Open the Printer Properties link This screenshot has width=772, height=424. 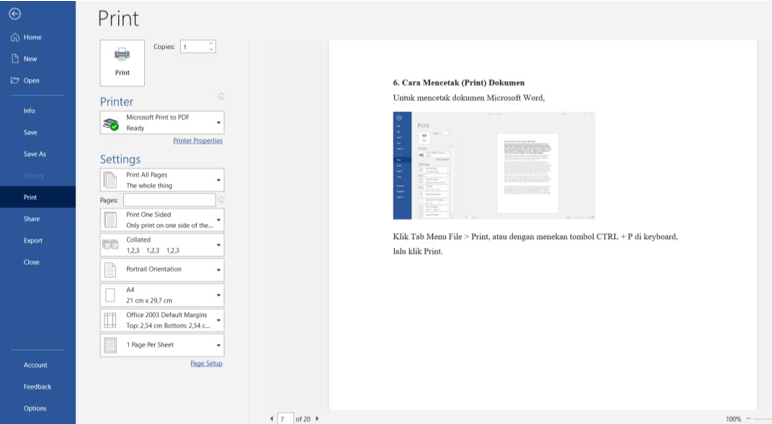pyautogui.click(x=197, y=141)
